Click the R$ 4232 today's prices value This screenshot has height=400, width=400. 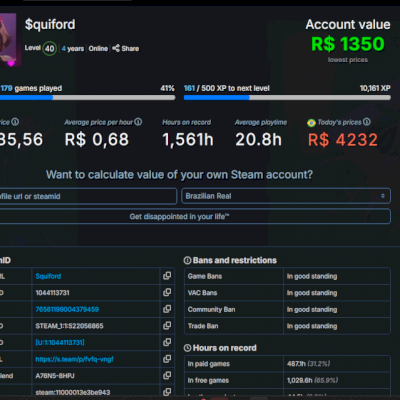coord(343,140)
